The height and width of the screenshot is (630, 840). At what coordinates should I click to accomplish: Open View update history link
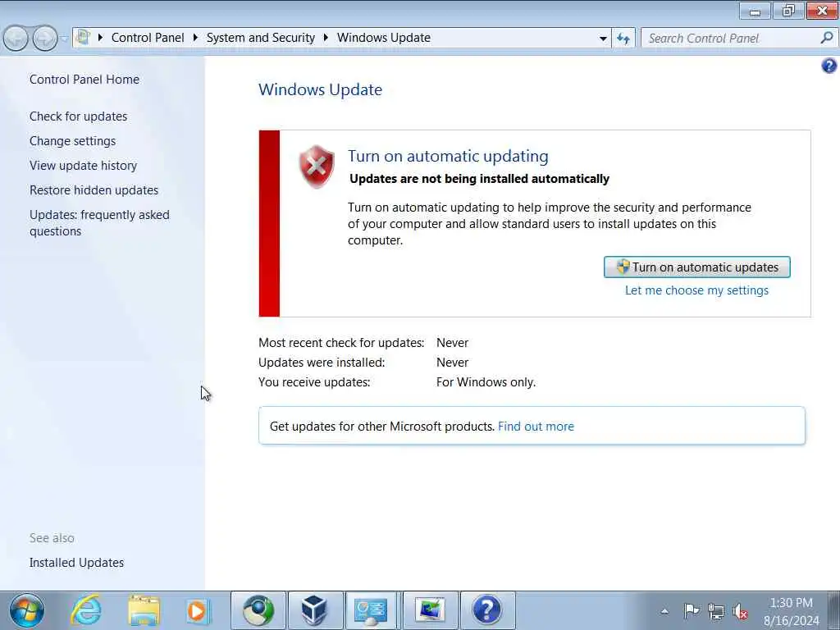[83, 166]
